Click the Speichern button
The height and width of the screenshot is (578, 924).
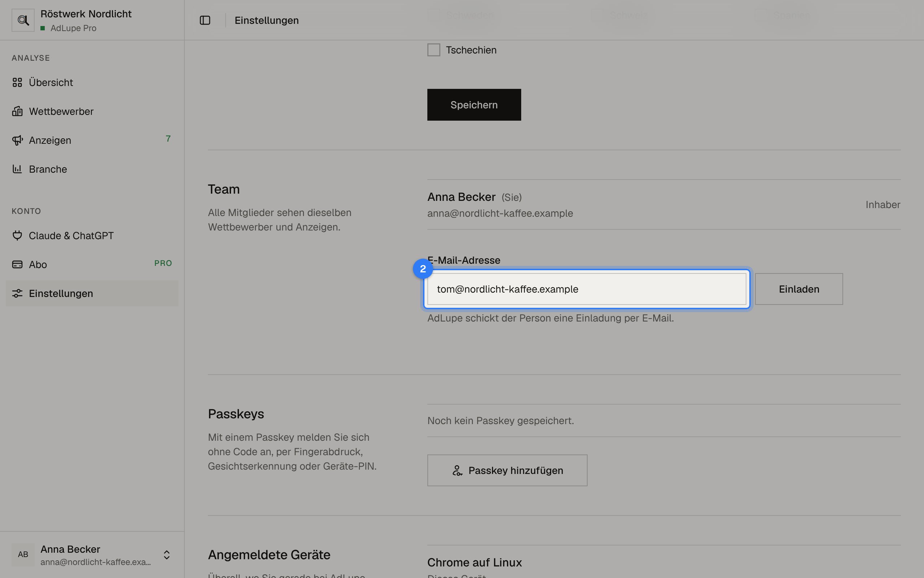(474, 105)
